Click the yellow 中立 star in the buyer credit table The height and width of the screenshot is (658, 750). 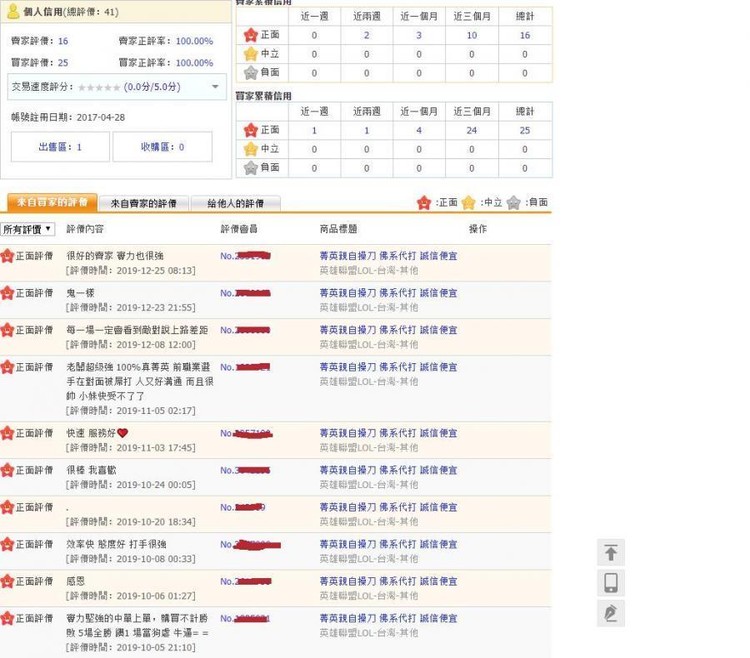pyautogui.click(x=251, y=149)
